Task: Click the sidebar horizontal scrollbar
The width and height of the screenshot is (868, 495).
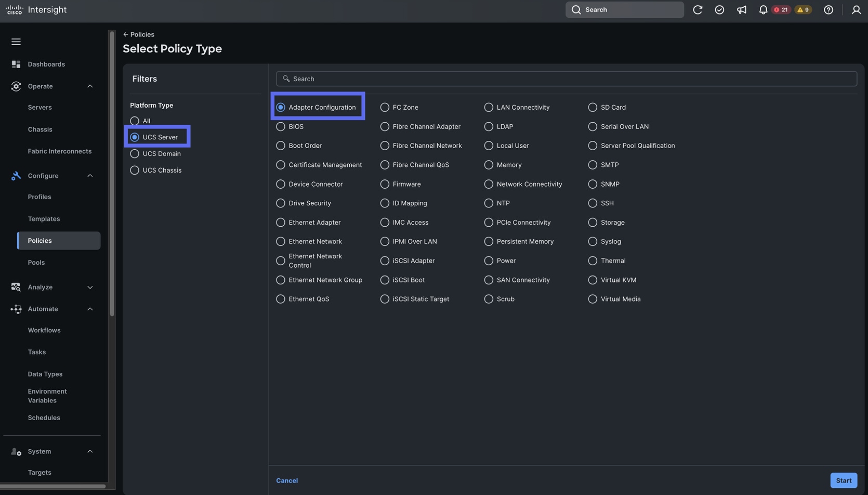Action: 53,487
